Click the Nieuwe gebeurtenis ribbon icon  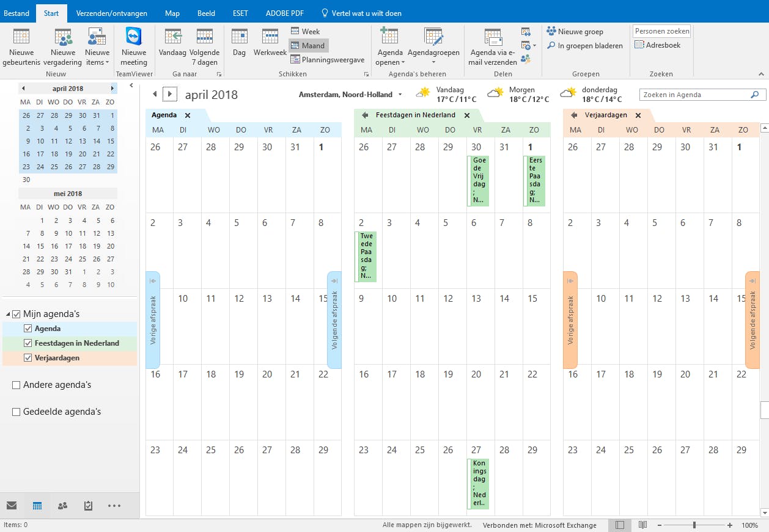click(22, 48)
